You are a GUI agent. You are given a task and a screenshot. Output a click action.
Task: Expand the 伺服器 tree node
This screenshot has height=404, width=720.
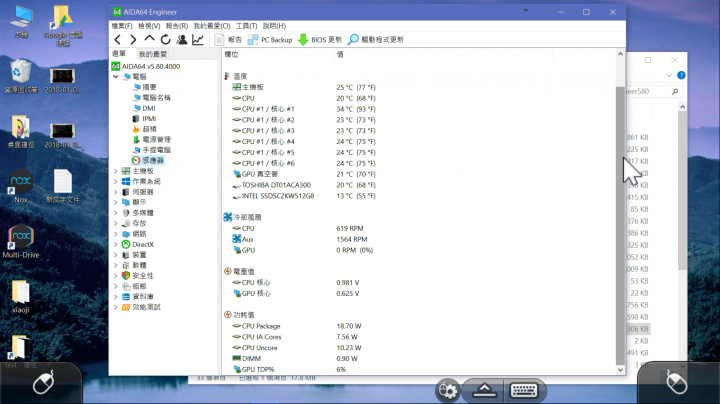click(116, 192)
